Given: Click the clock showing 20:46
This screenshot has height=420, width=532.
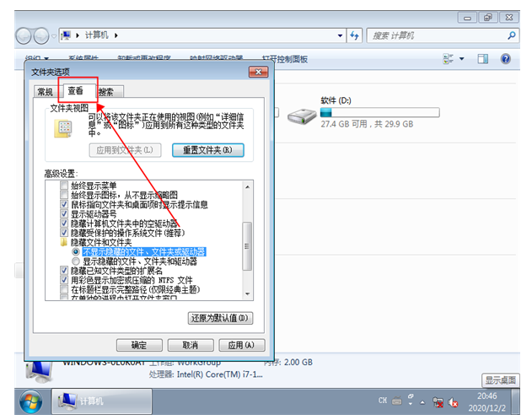Looking at the screenshot, I should click(486, 396).
